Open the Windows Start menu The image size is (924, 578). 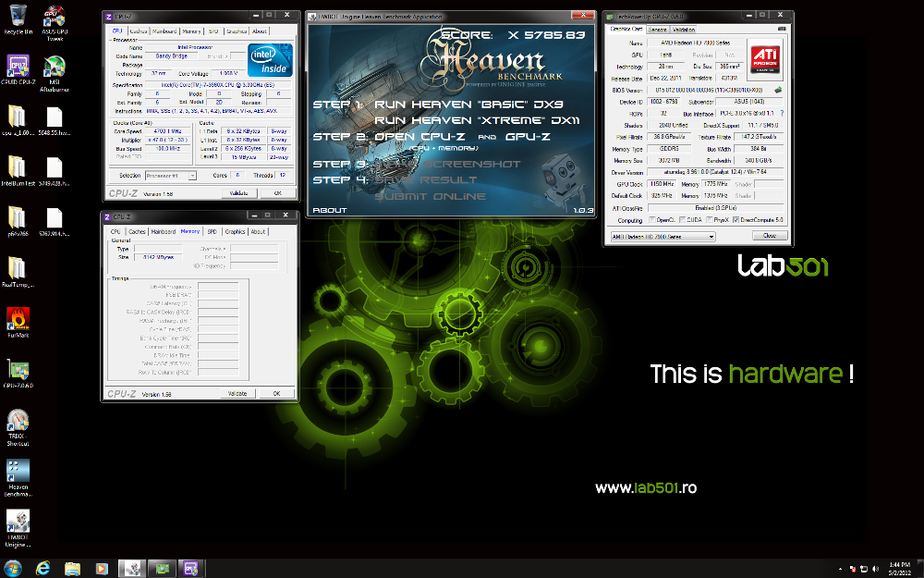click(12, 568)
